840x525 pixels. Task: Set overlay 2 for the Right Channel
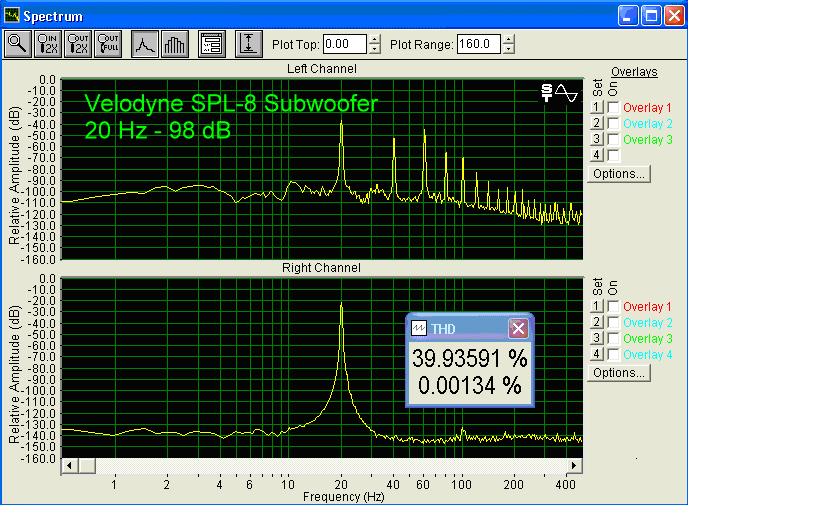(596, 322)
